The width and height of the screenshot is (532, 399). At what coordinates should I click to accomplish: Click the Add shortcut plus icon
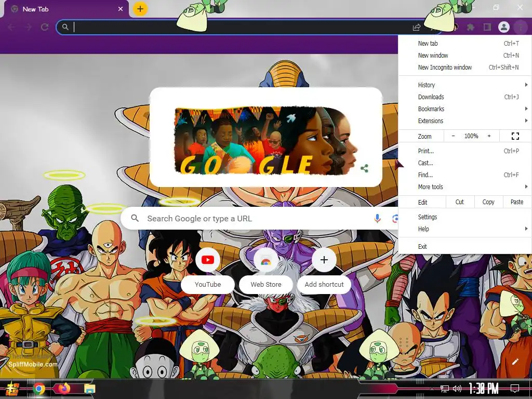point(324,260)
